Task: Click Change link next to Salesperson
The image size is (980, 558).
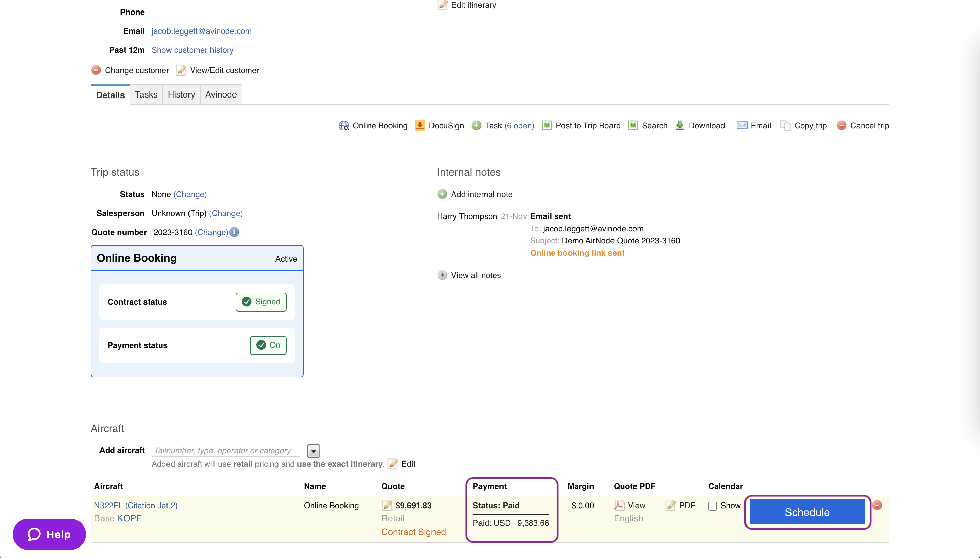Action: point(226,213)
